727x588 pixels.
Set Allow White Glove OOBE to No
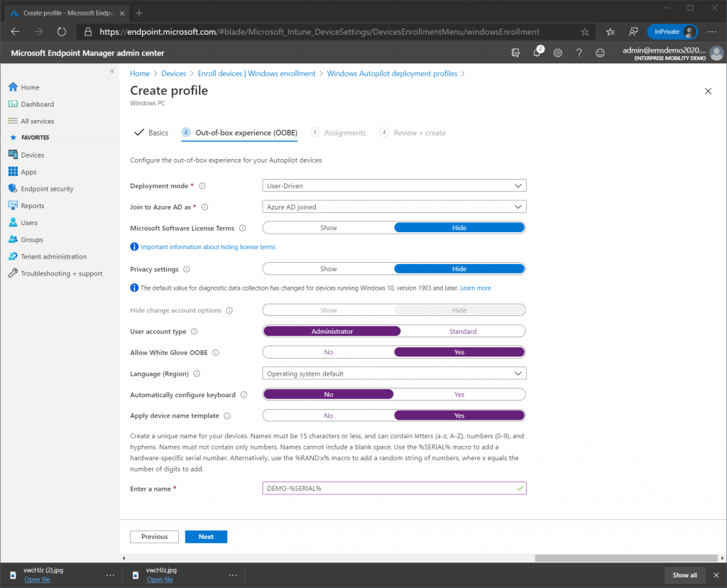click(328, 352)
